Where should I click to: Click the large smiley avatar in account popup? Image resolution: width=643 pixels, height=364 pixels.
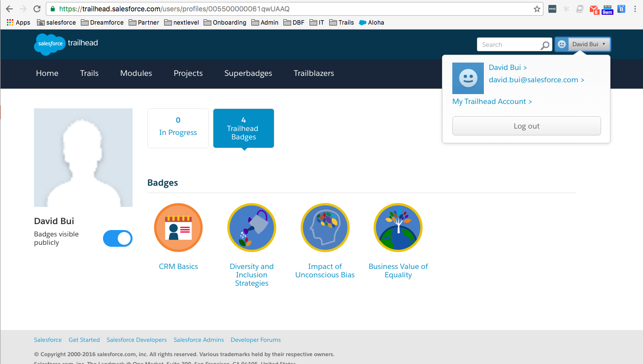point(468,78)
